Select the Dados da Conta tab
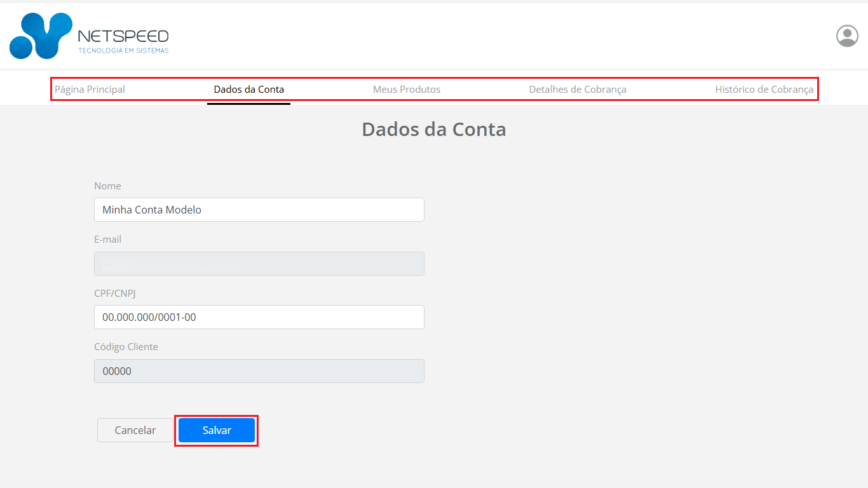The image size is (868, 488). pos(248,89)
